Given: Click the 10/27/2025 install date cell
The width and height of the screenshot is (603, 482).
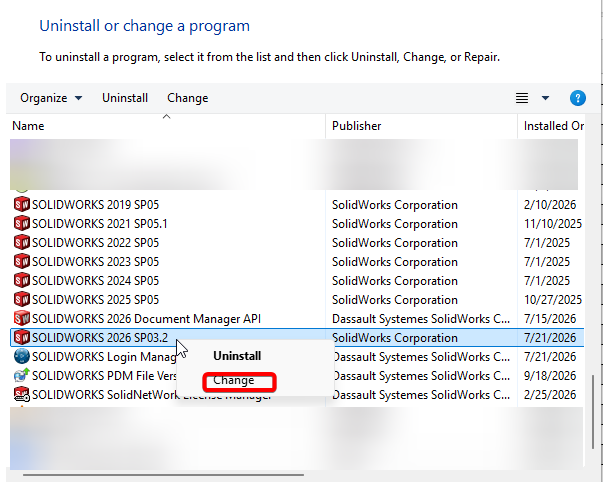Looking at the screenshot, I should pos(553,300).
